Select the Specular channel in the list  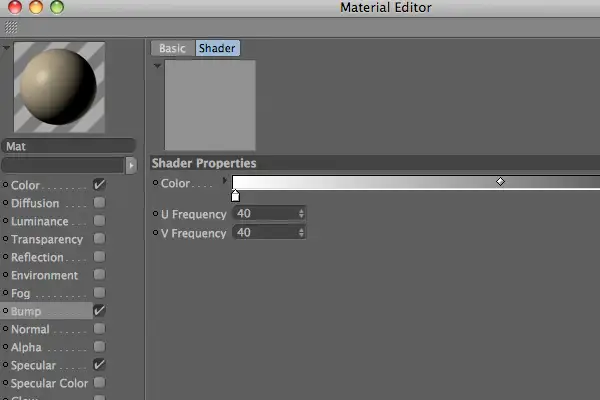click(x=33, y=365)
